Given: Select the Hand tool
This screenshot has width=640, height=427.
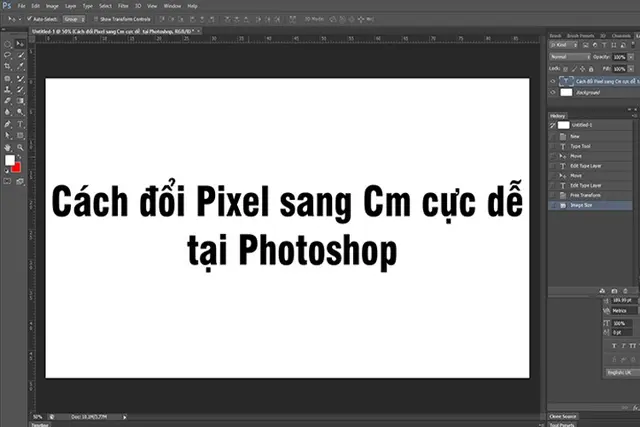Looking at the screenshot, I should point(8,147).
